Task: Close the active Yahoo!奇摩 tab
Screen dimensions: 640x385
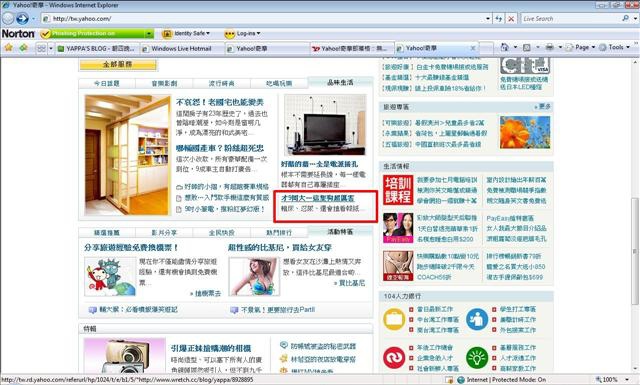Action: coord(473,48)
